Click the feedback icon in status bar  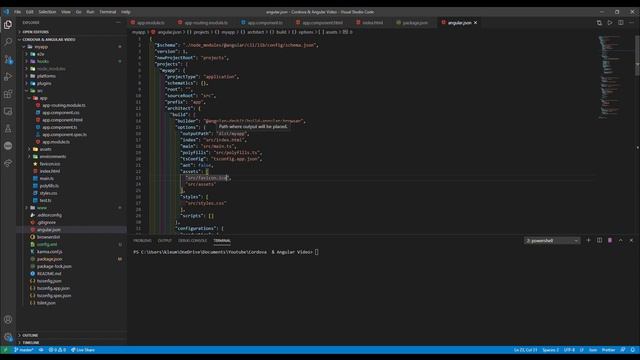[x=623, y=350]
